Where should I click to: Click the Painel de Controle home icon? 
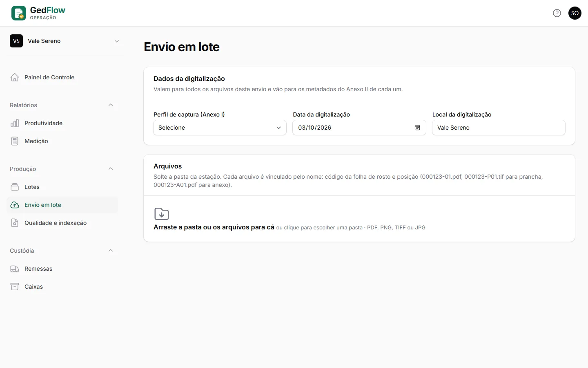[x=15, y=77]
